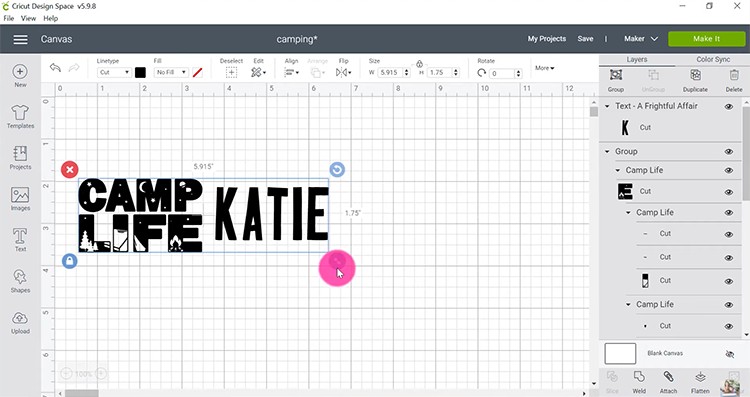
Task: Expand the More options dropdown
Action: click(544, 68)
